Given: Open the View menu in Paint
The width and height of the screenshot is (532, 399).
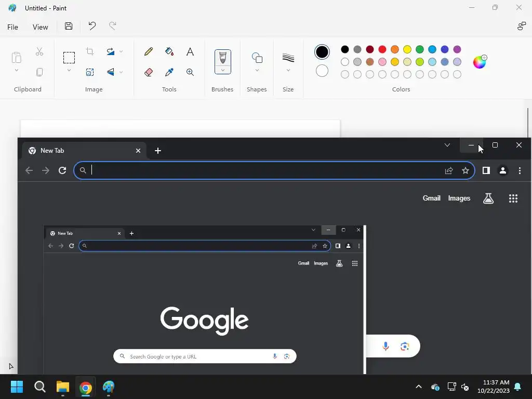Looking at the screenshot, I should pyautogui.click(x=40, y=27).
